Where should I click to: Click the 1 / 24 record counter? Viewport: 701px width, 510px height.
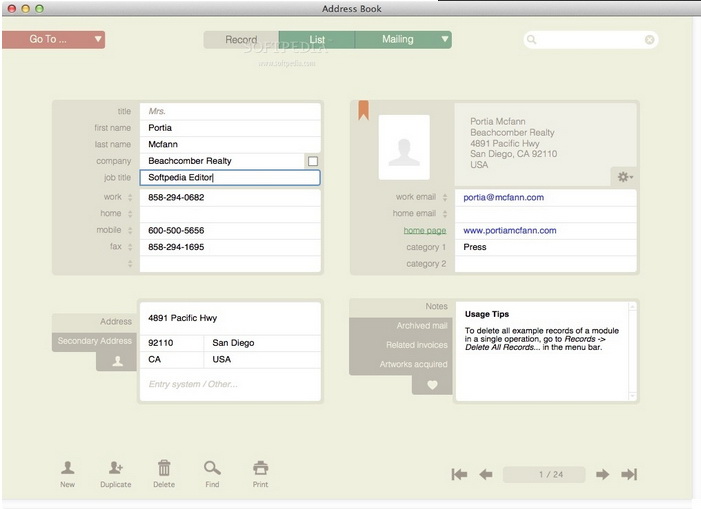(x=544, y=474)
